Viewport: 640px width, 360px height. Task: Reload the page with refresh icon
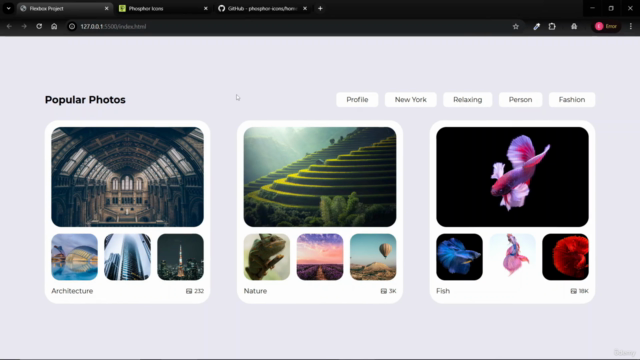point(39,26)
